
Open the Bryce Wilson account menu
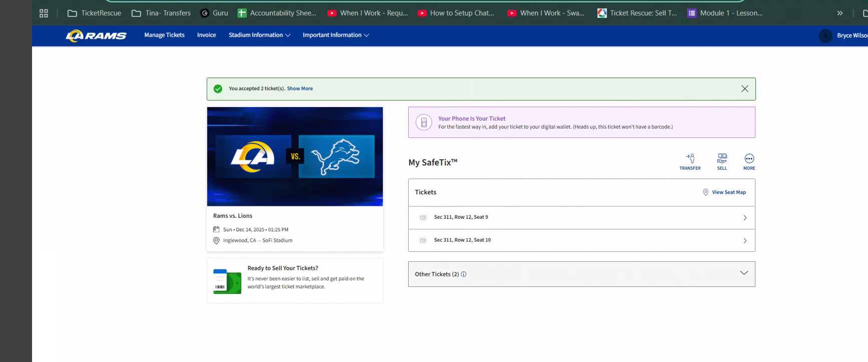tap(851, 36)
